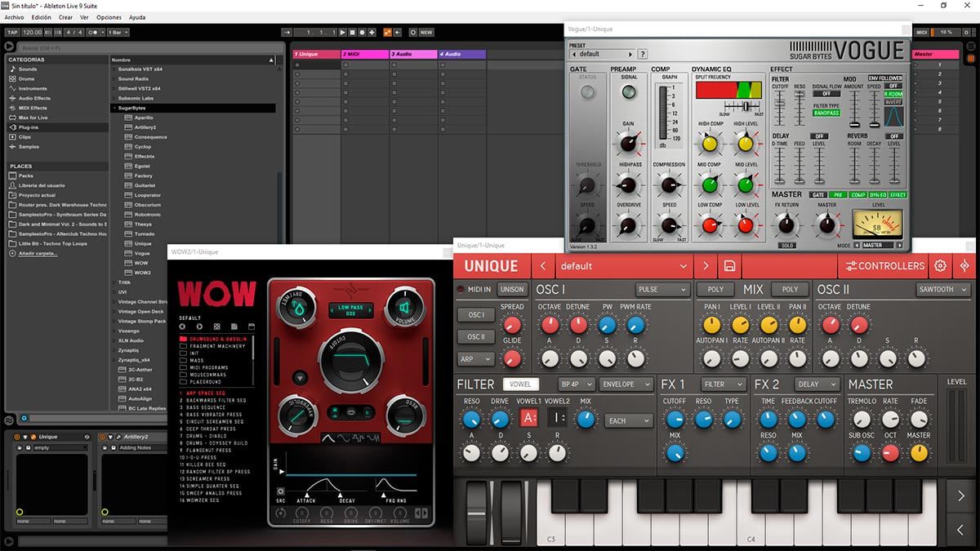This screenshot has height=551, width=980.
Task: Click BANDPASS filter type in Vogue
Action: 826,113
